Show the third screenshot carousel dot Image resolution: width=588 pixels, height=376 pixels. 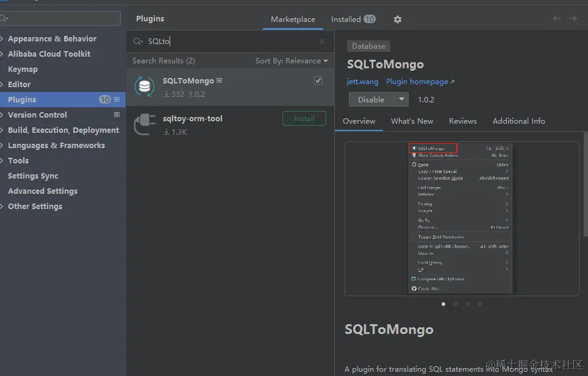(x=468, y=304)
